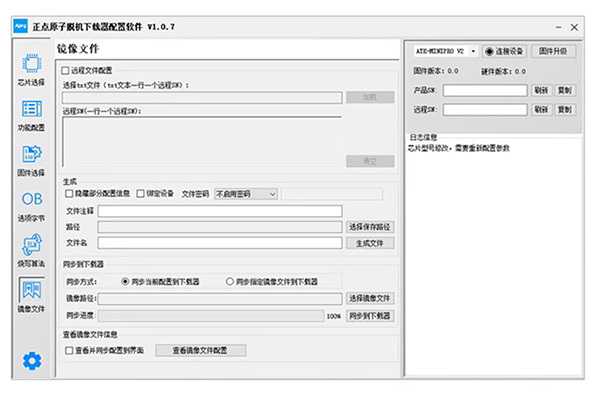This screenshot has height=400, width=600.
Task: Click the 固件升级 firmware upgrade button
Action: pyautogui.click(x=553, y=51)
